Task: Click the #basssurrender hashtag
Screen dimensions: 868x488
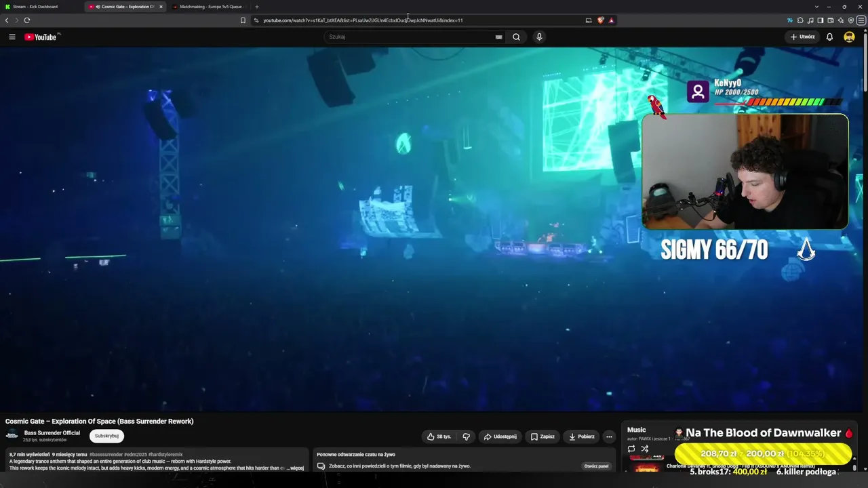Action: pos(106,455)
